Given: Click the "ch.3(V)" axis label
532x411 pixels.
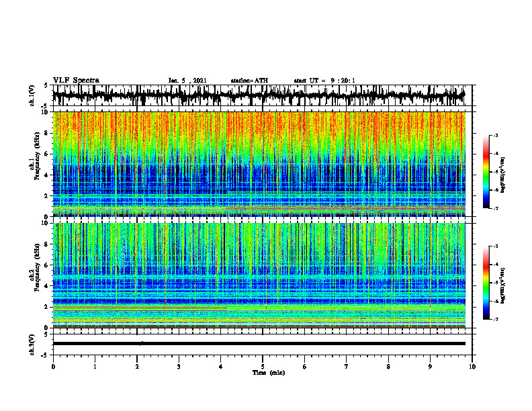Looking at the screenshot, I should [x=32, y=345].
